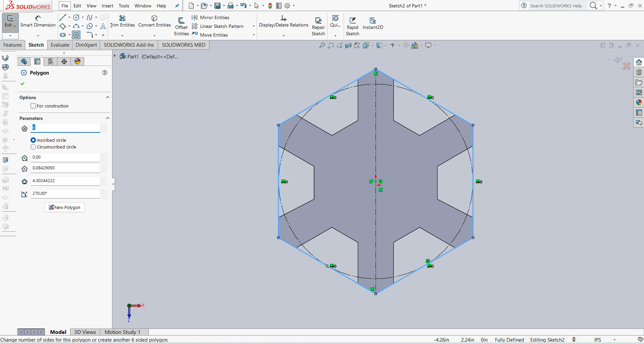Screen dimensions: 644x344
Task: Select the Line sketch tool
Action: tap(63, 17)
